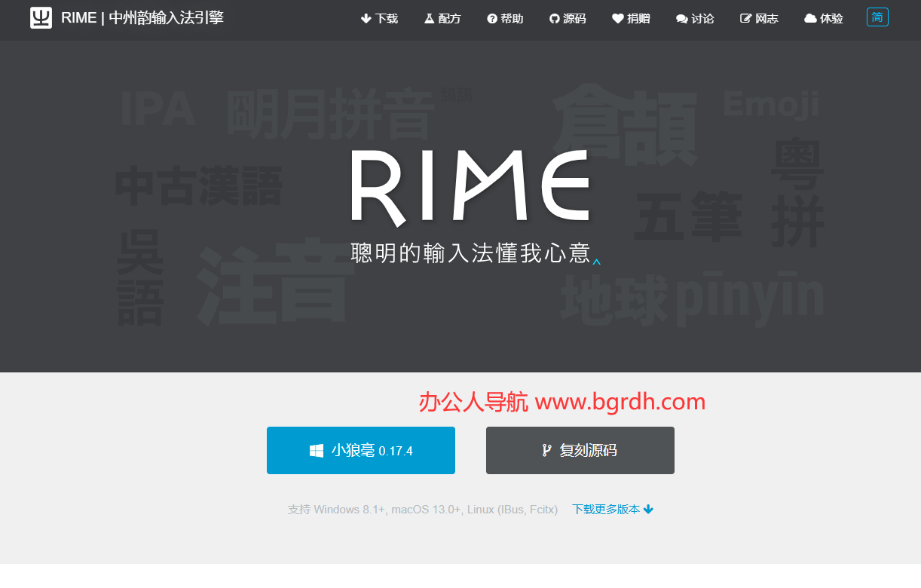Click the heart icon for 捐赠
The width and height of the screenshot is (921, 588).
[618, 19]
